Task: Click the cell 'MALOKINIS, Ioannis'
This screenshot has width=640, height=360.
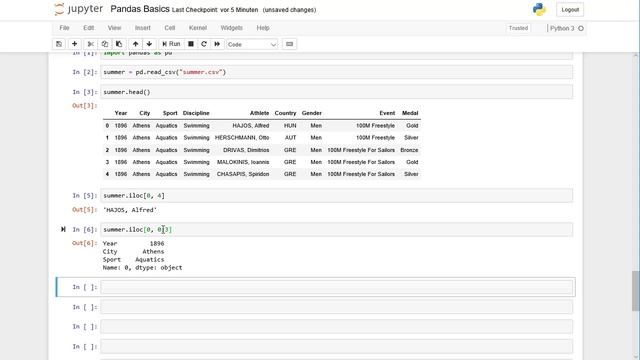Action: point(243,162)
